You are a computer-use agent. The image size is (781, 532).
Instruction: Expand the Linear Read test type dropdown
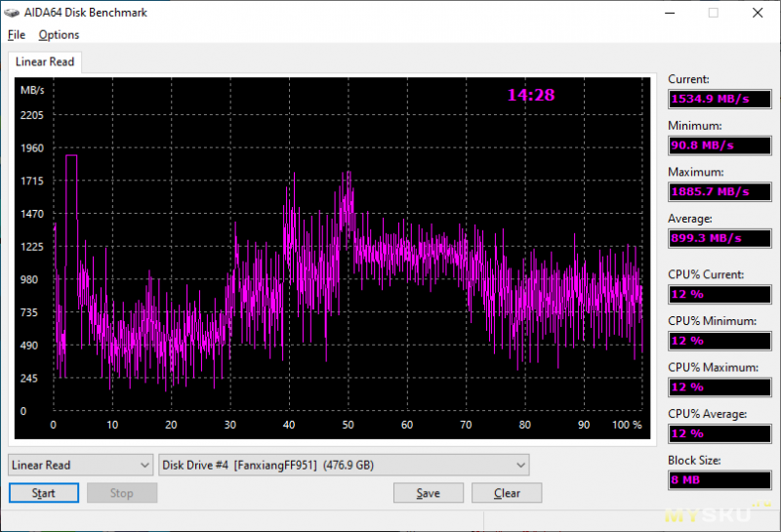click(x=81, y=466)
